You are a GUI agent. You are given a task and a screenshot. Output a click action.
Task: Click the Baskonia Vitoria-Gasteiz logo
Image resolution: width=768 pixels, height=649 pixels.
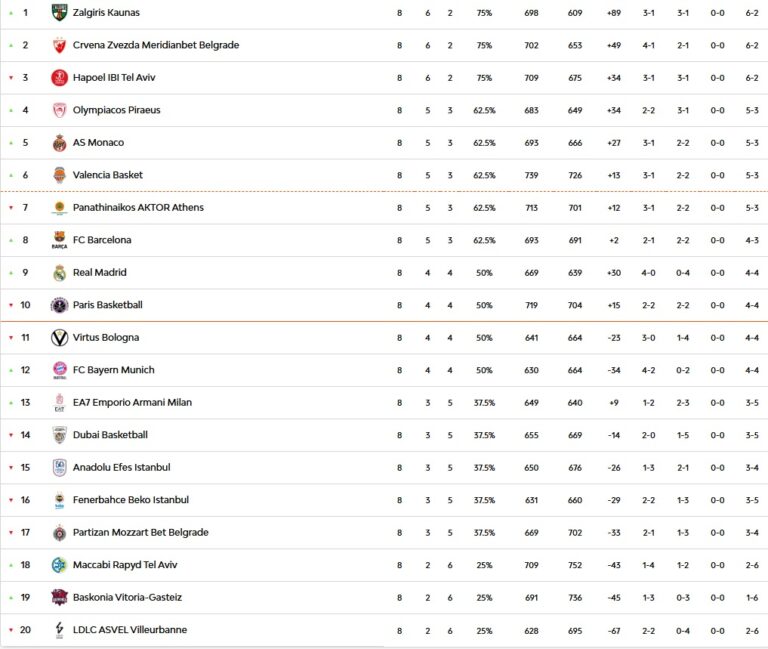(x=59, y=598)
